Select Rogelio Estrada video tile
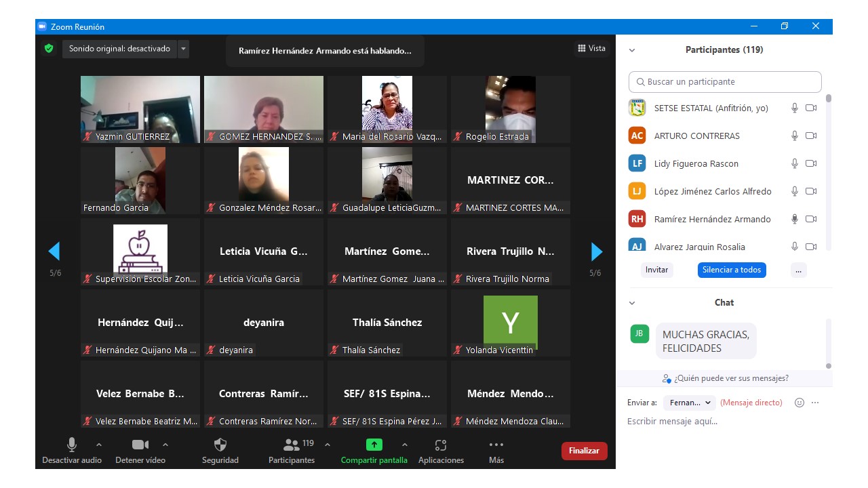This screenshot has width=868, height=488. 511,109
